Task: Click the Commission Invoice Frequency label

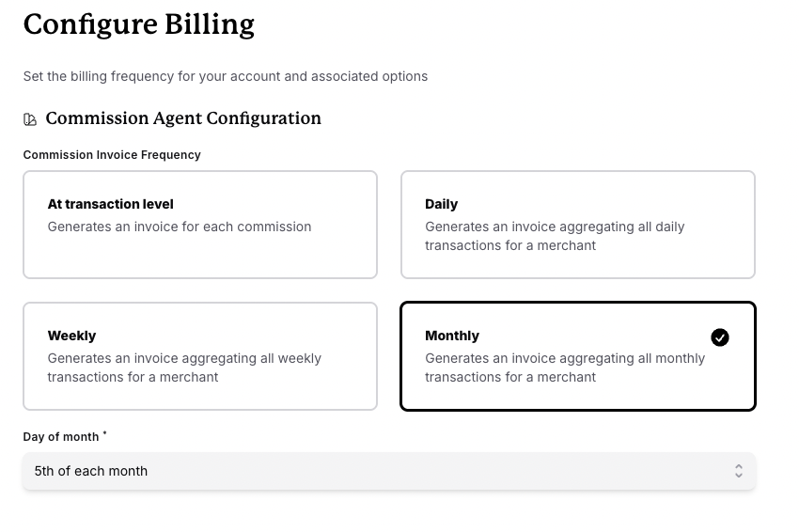Action: click(x=112, y=155)
